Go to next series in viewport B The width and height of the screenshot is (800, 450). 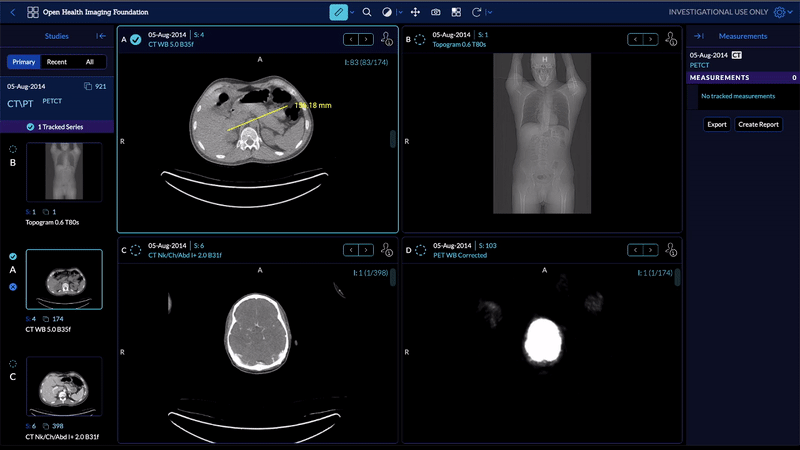(650, 39)
